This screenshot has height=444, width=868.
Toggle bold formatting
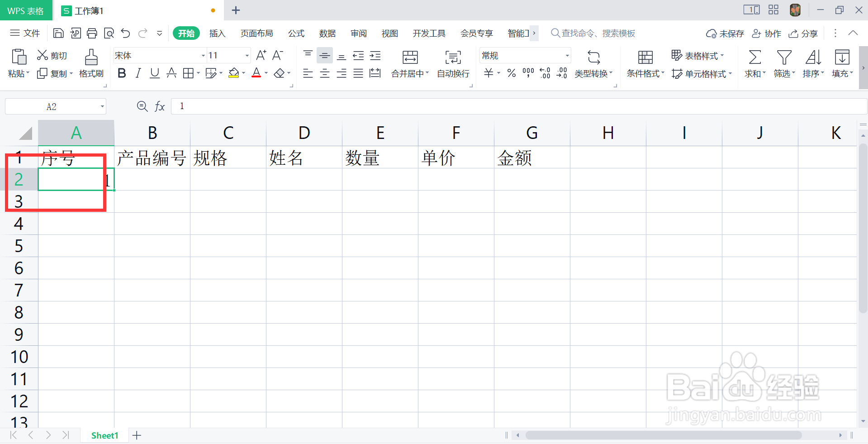121,73
